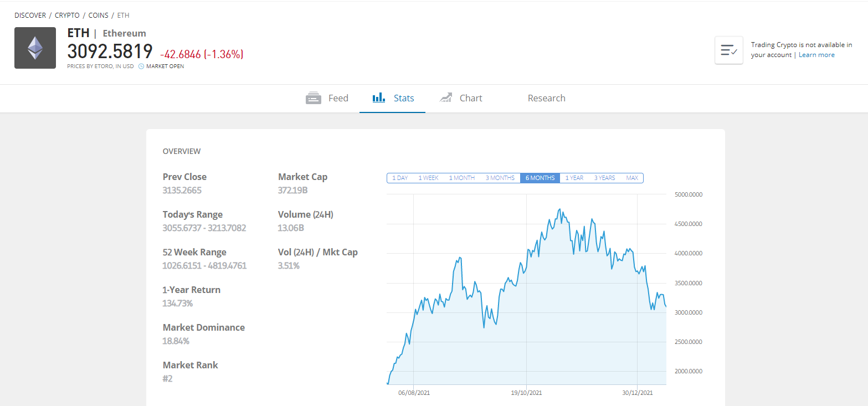Click ETH in the breadcrumb

pyautogui.click(x=124, y=16)
